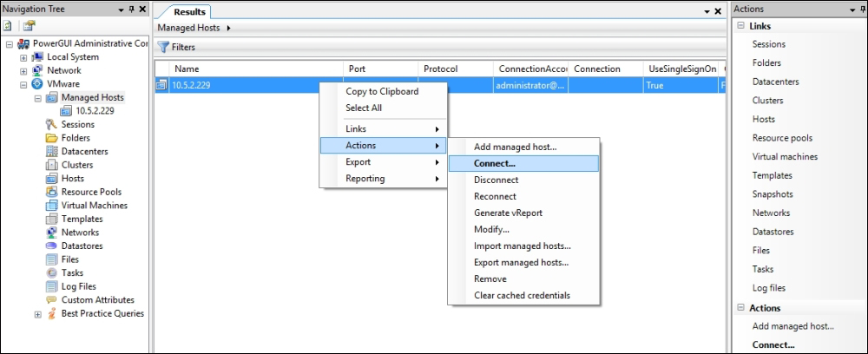Click the VMware node icon

tap(37, 84)
